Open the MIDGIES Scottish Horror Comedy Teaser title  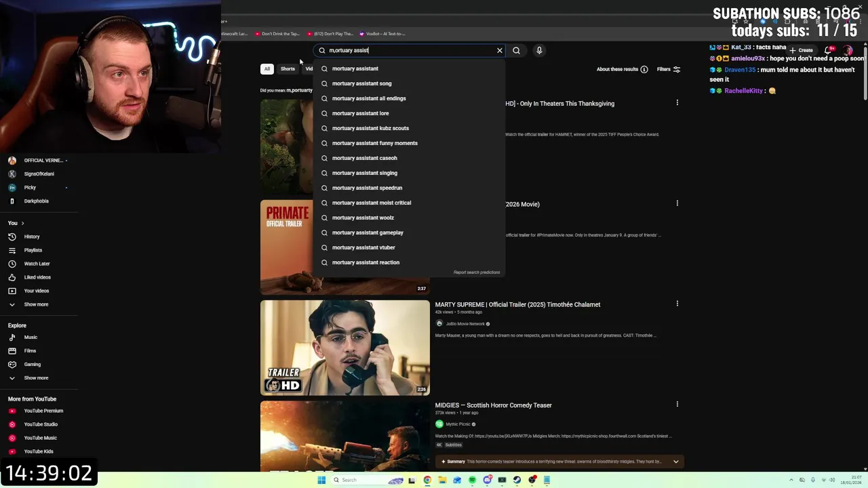point(493,405)
